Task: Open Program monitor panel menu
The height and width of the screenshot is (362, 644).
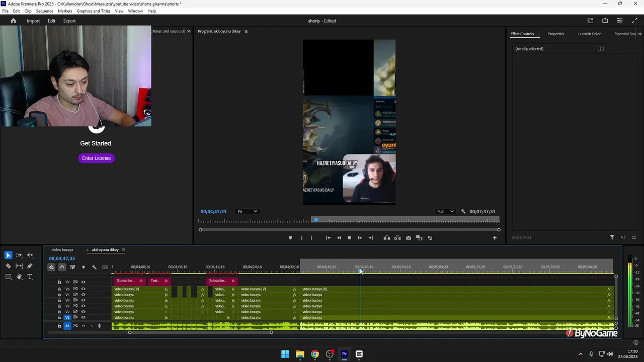Action: click(246, 31)
